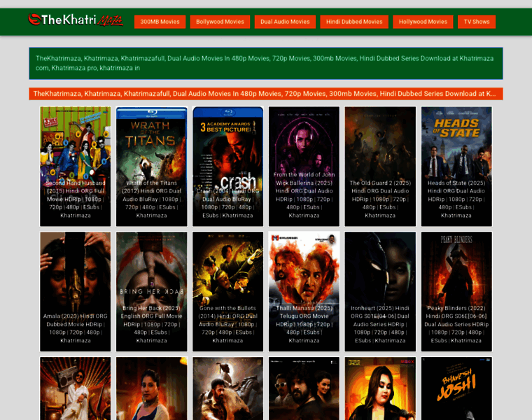Viewport: 532px width, 420px height.
Task: Click the green TheKhatrimaza description text box
Action: (266, 64)
